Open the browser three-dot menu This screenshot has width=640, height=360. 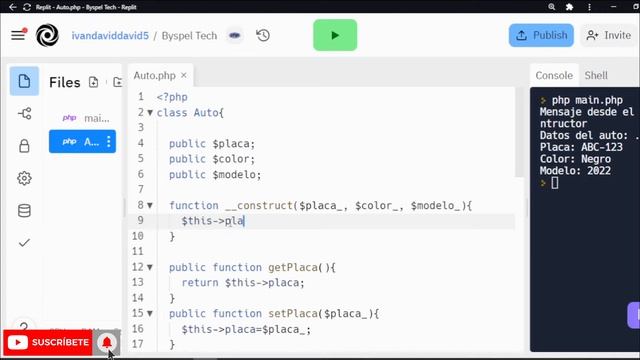pyautogui.click(x=589, y=7)
